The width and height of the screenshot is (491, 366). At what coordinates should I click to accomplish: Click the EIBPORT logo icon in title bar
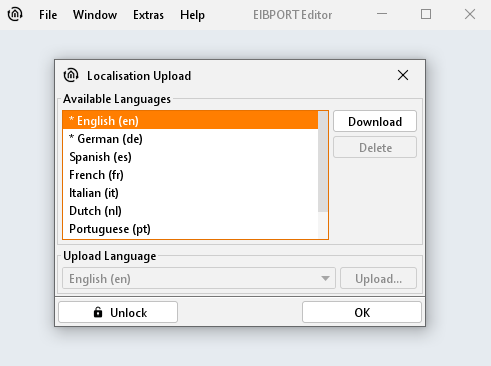15,14
